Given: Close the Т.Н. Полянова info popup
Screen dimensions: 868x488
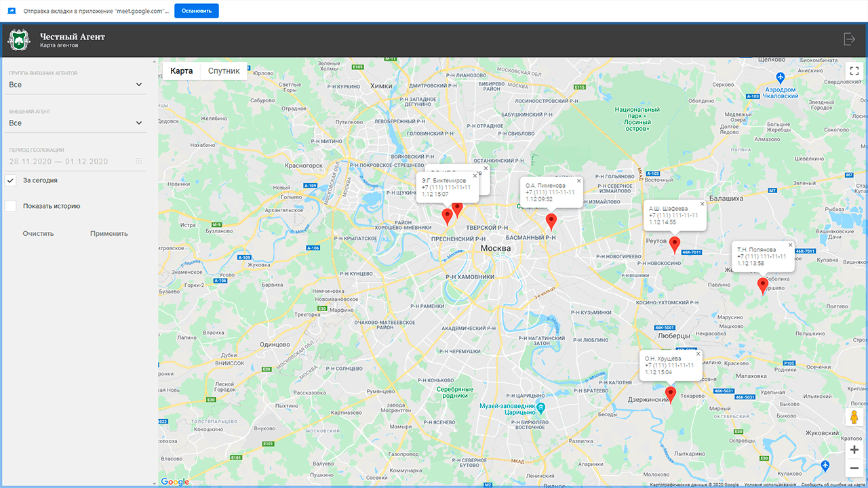Looking at the screenshot, I should (x=791, y=245).
